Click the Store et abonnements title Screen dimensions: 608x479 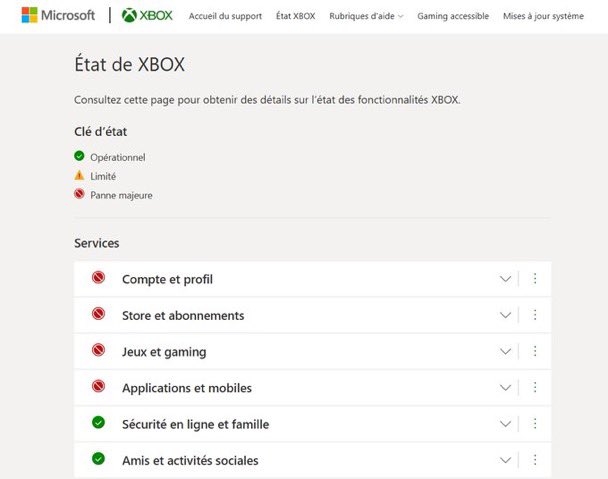[x=183, y=315]
